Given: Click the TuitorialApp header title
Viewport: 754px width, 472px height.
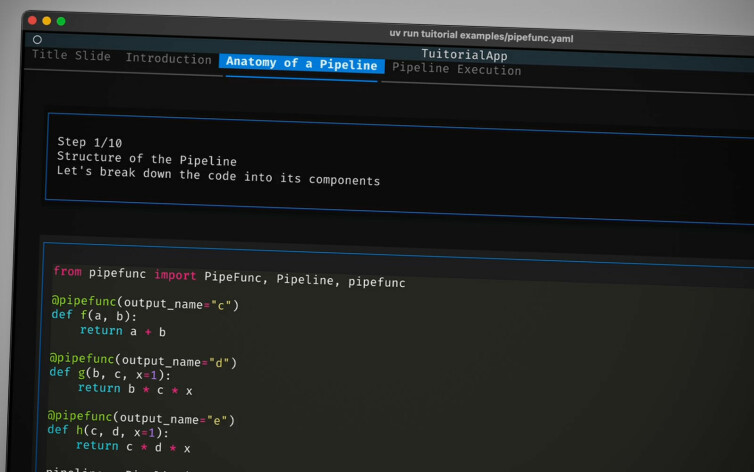Looking at the screenshot, I should (464, 55).
